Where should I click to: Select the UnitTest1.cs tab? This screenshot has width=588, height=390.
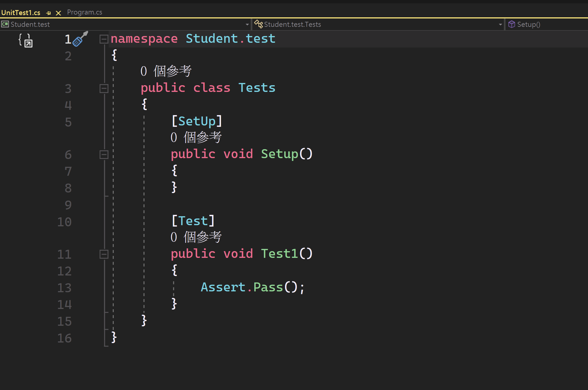[21, 13]
